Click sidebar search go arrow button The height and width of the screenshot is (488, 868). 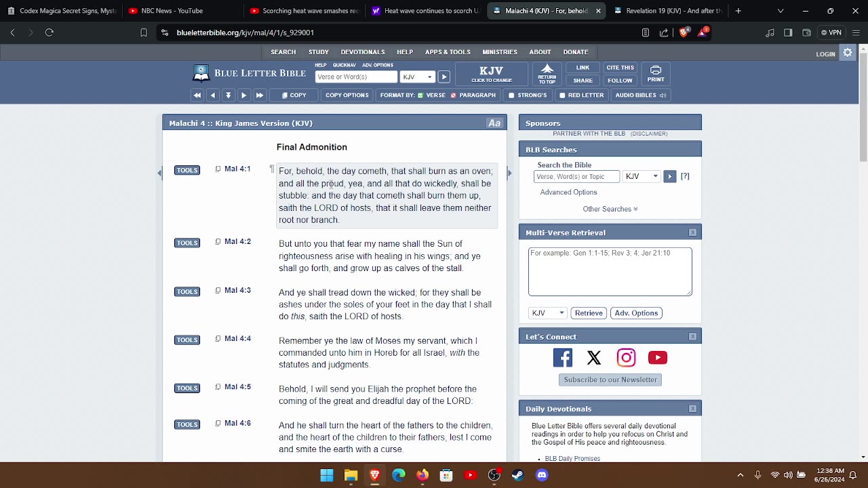coord(669,176)
